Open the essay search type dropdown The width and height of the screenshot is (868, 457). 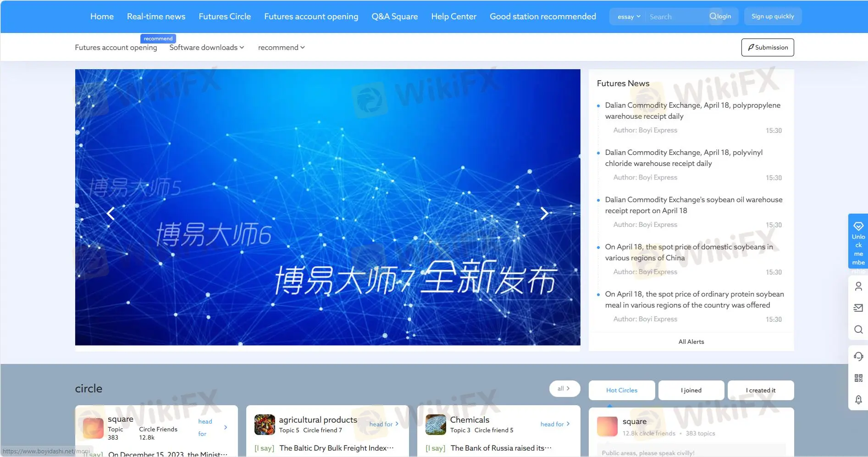(x=628, y=17)
